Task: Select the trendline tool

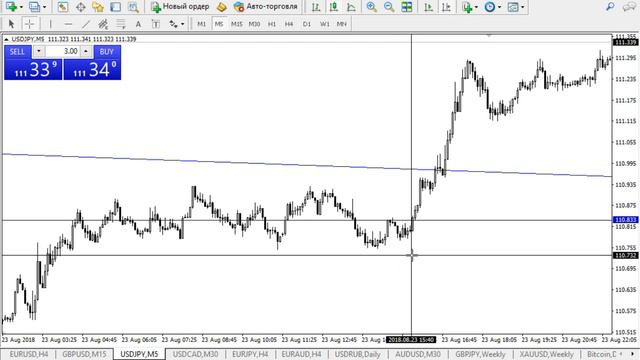Action: (86, 24)
